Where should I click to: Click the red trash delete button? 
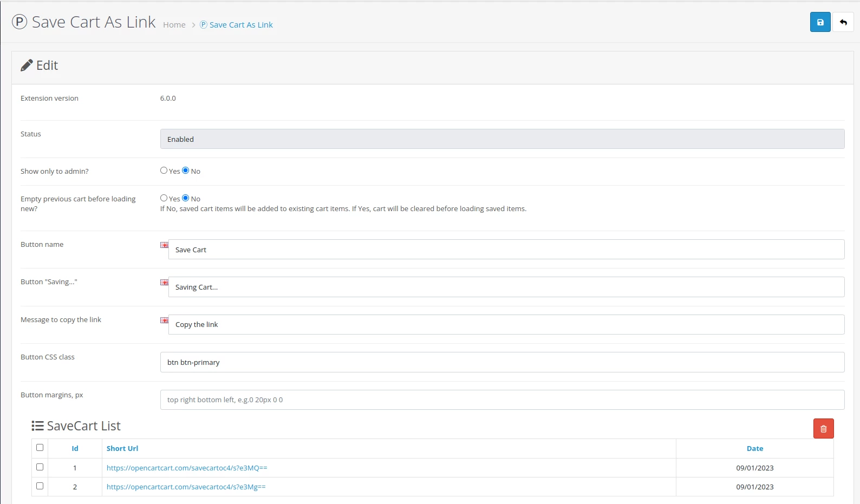pos(823,429)
